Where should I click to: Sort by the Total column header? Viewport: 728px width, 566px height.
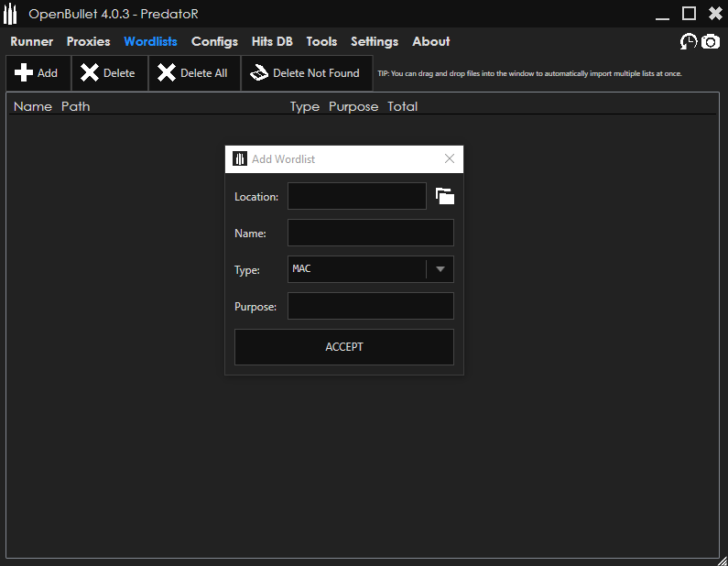coord(403,106)
